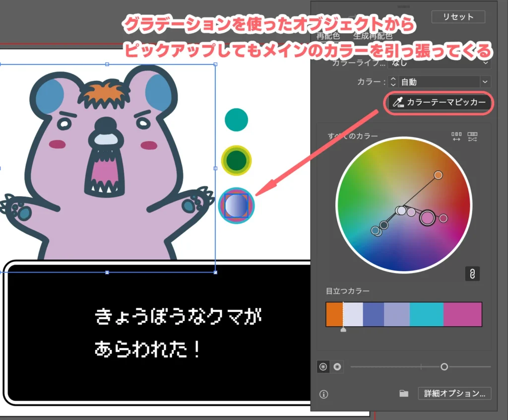Open 詳細オプション dialog
Viewport: 508px width, 420px height.
click(x=454, y=393)
